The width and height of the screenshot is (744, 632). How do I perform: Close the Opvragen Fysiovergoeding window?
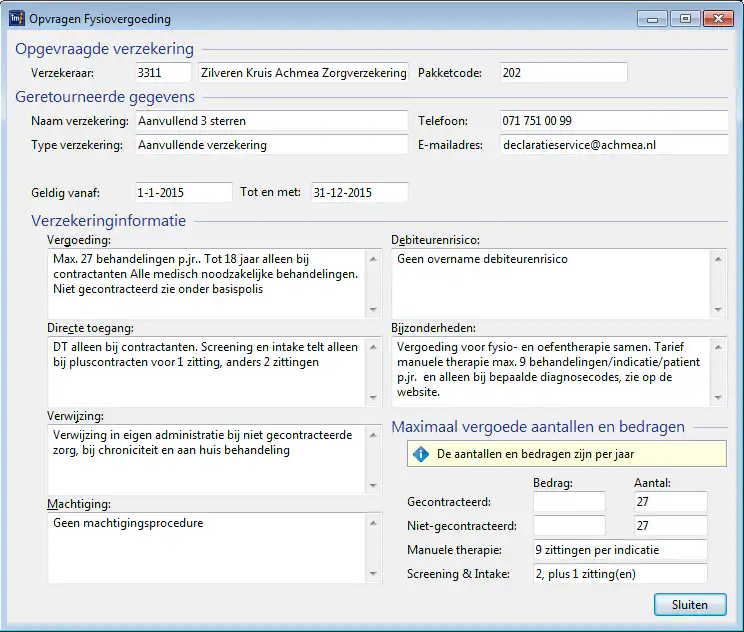click(716, 19)
